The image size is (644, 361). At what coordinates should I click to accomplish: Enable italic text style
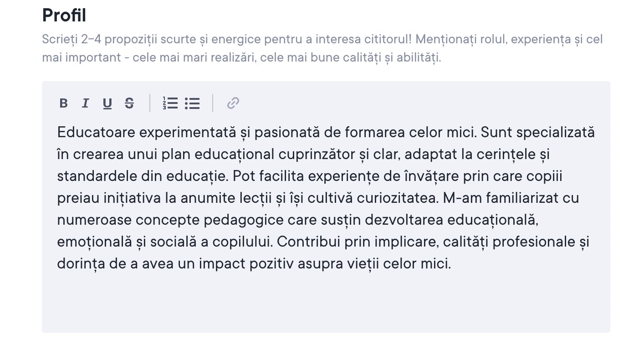coord(85,103)
